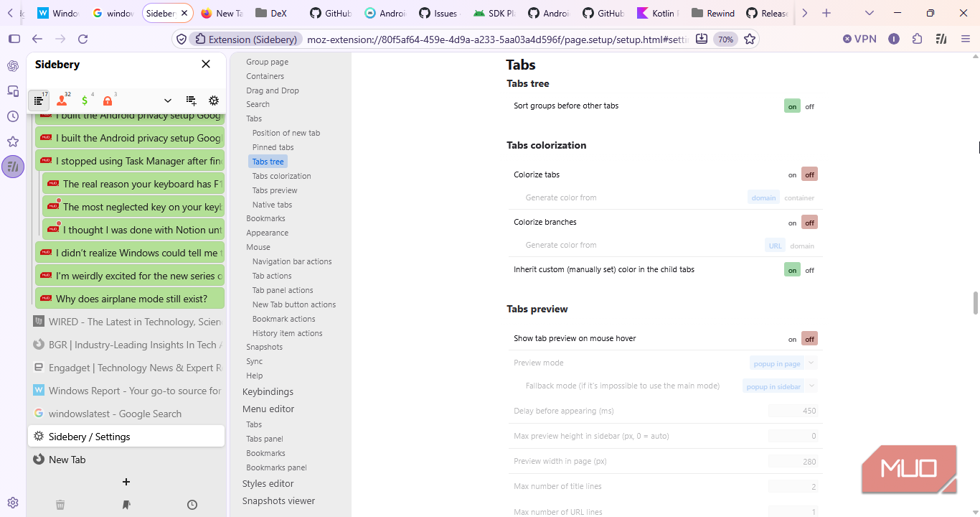Open history sidebar clock icon

[13, 116]
